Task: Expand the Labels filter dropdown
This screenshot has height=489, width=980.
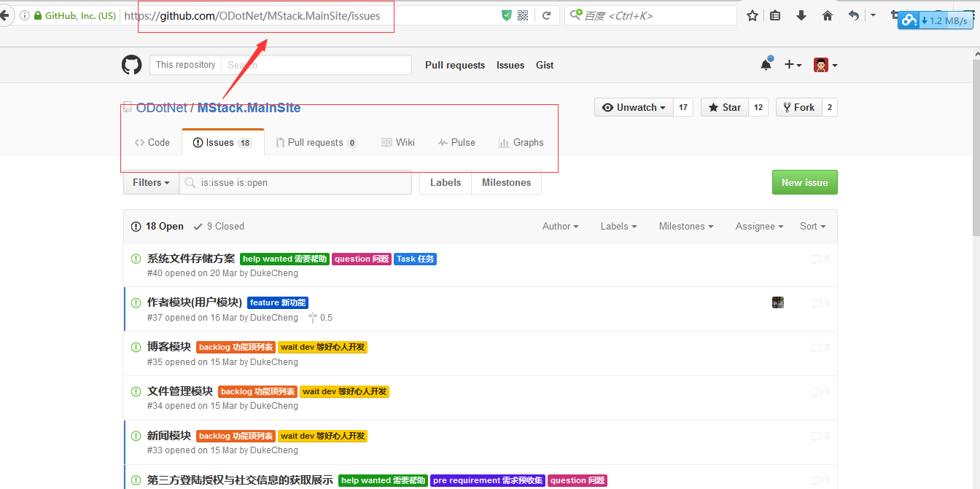Action: pos(619,226)
